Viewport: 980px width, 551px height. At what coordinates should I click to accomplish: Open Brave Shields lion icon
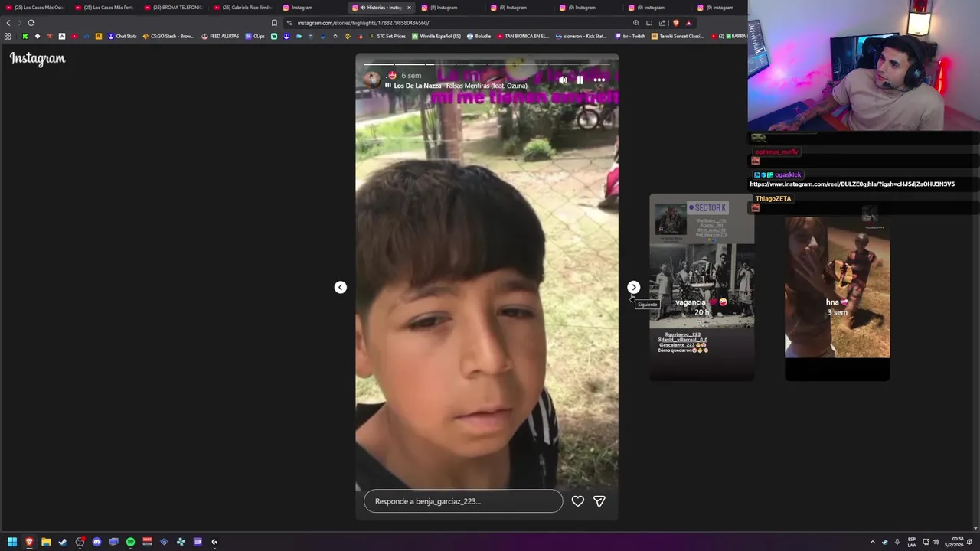675,23
